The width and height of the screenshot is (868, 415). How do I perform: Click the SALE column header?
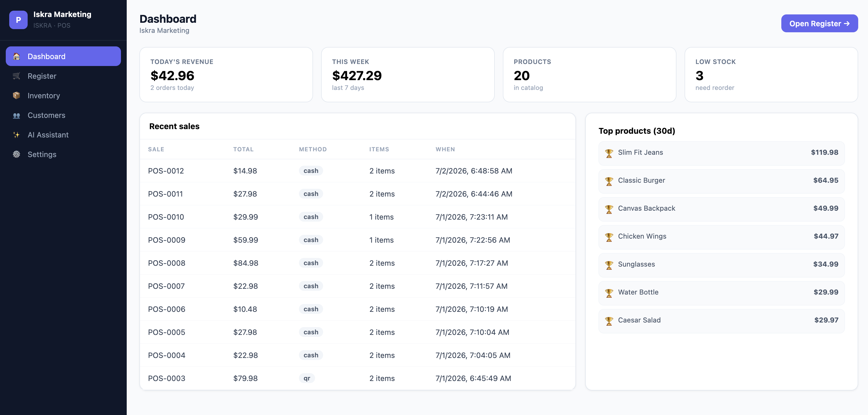pos(156,149)
